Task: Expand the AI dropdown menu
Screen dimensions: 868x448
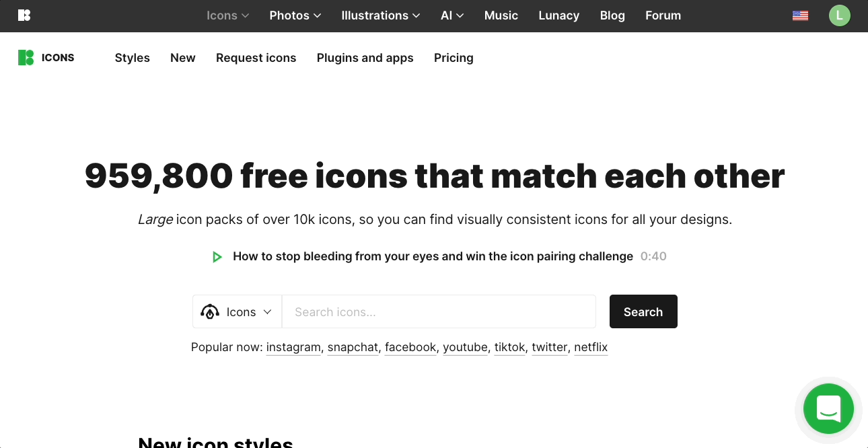Action: (x=451, y=15)
